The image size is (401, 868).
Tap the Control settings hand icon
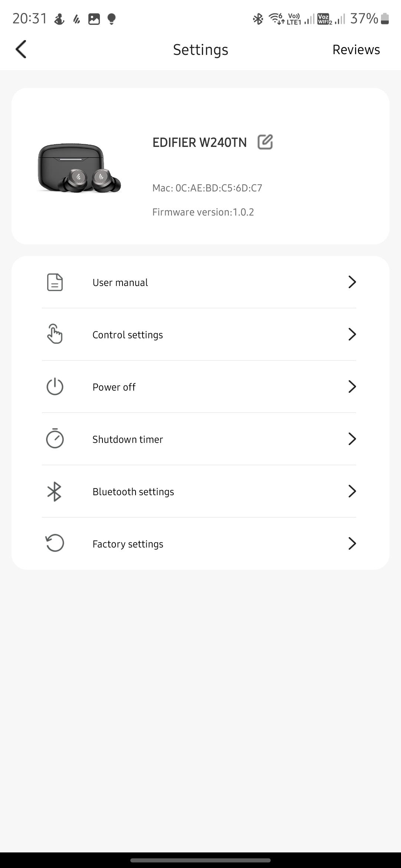click(55, 334)
